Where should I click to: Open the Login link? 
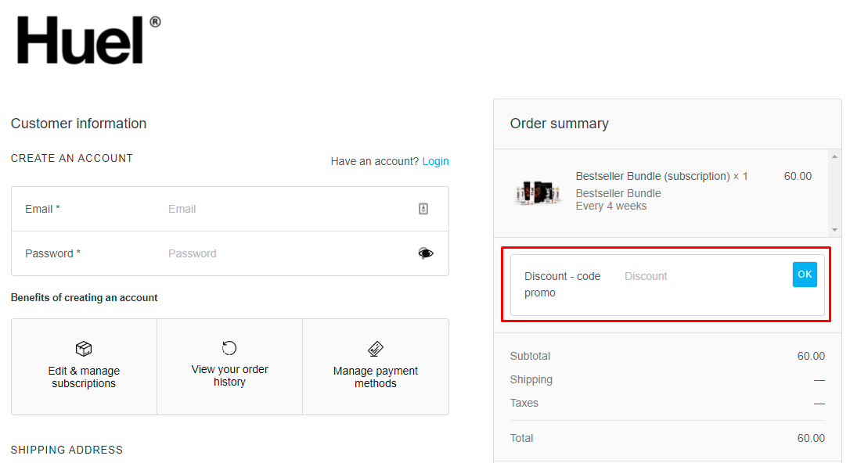[x=436, y=161]
